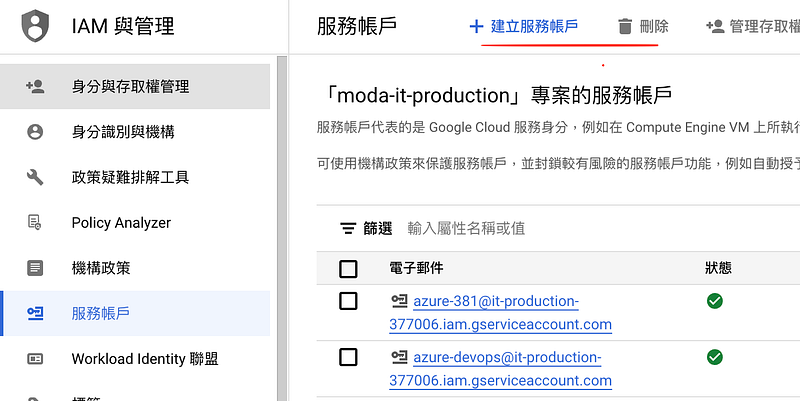
Task: Toggle the select-all checkbox in table header
Action: tap(348, 269)
